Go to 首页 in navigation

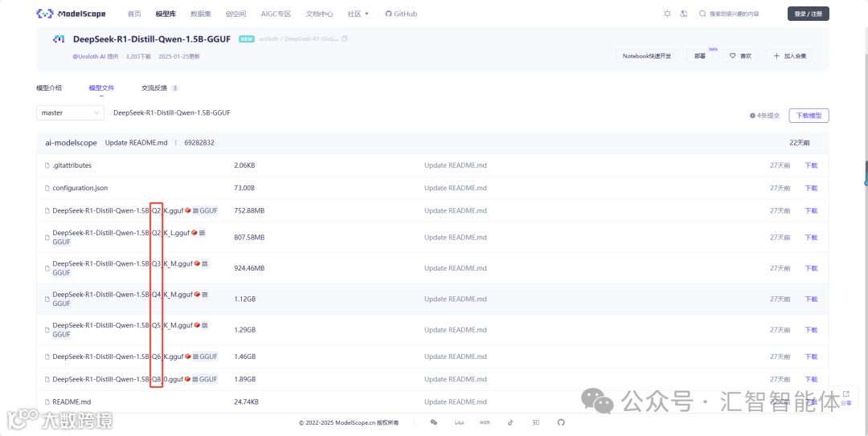(134, 14)
